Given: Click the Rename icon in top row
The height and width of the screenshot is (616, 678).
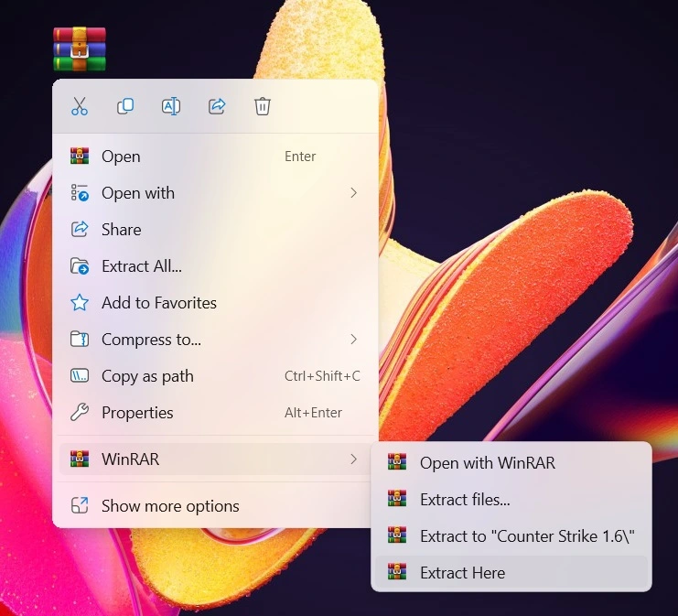Looking at the screenshot, I should click(171, 106).
